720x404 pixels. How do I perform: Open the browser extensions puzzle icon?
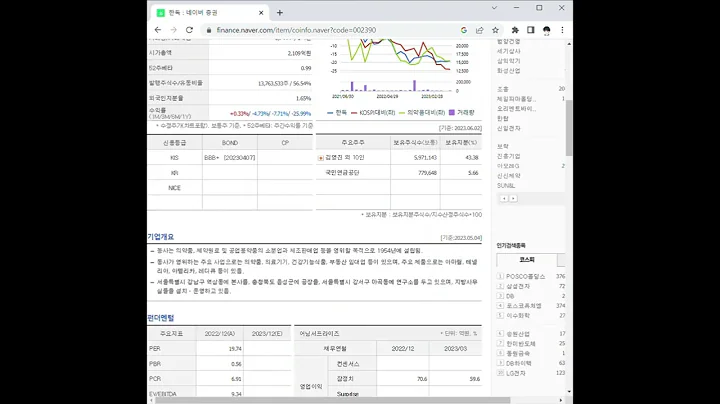[x=515, y=30]
